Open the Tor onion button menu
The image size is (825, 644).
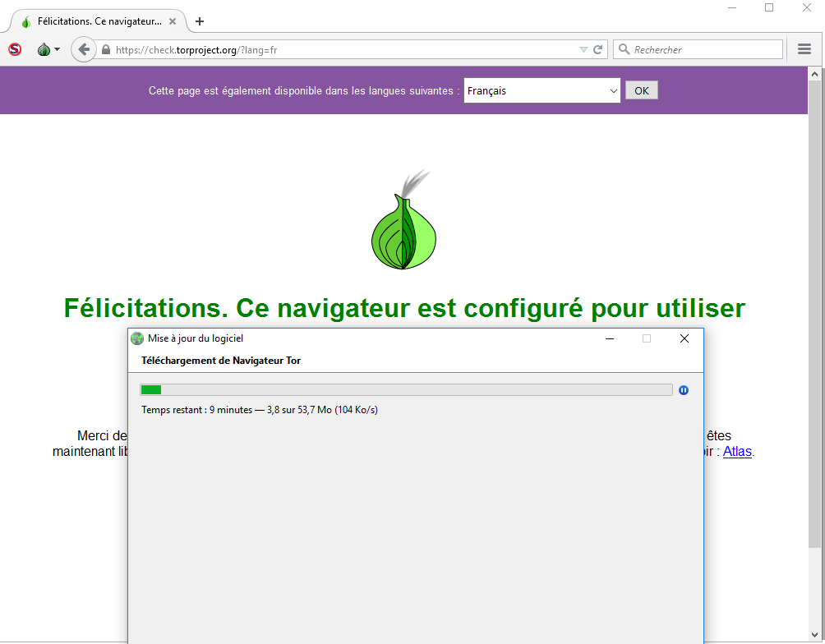(x=48, y=49)
